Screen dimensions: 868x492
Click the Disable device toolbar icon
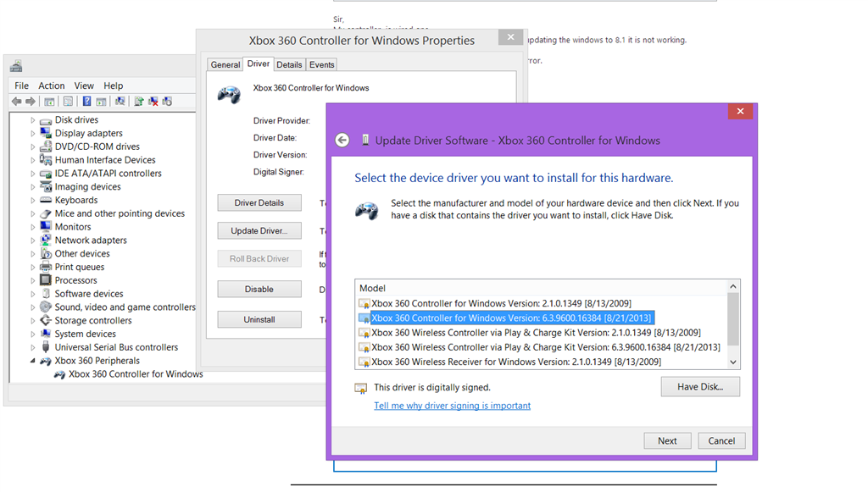pos(167,101)
